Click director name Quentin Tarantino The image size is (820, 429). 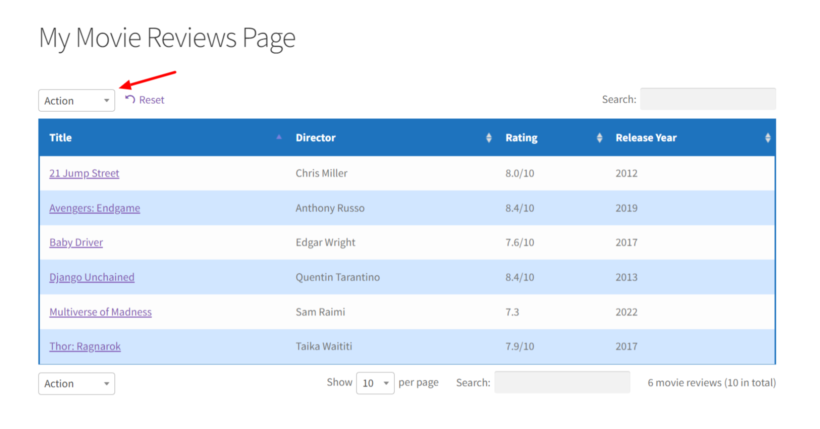[338, 277]
